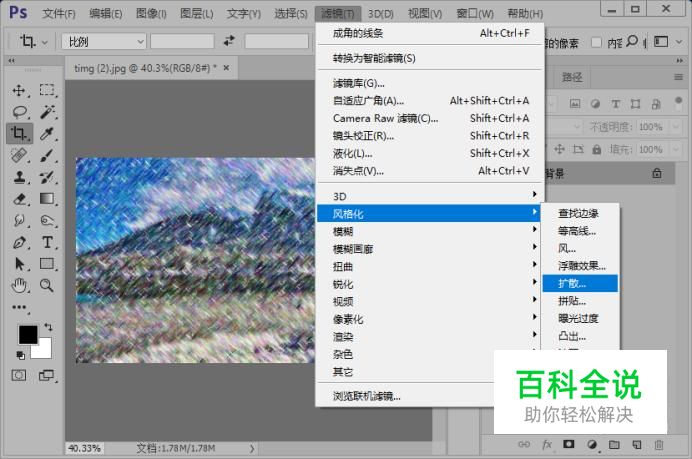Close the timg (2).jpg document tab

226,68
